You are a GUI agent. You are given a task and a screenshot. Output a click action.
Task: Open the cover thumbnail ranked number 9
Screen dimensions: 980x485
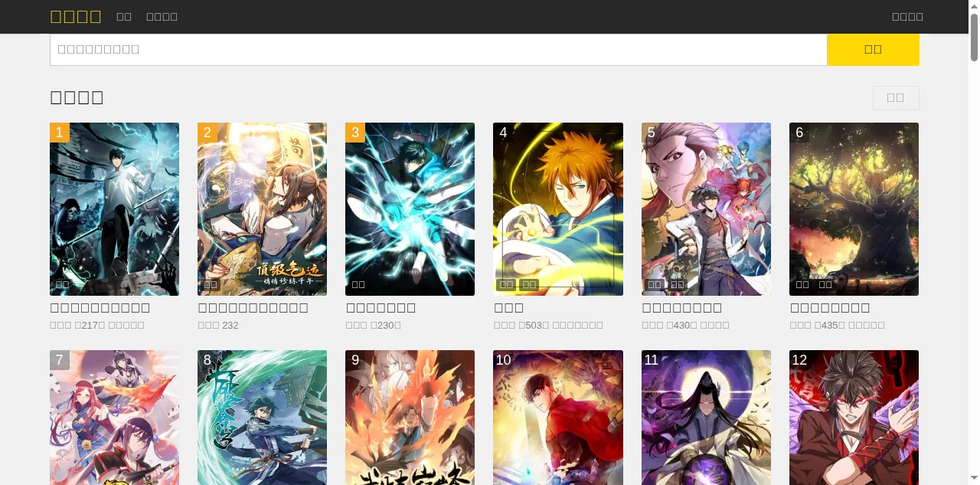pyautogui.click(x=410, y=418)
